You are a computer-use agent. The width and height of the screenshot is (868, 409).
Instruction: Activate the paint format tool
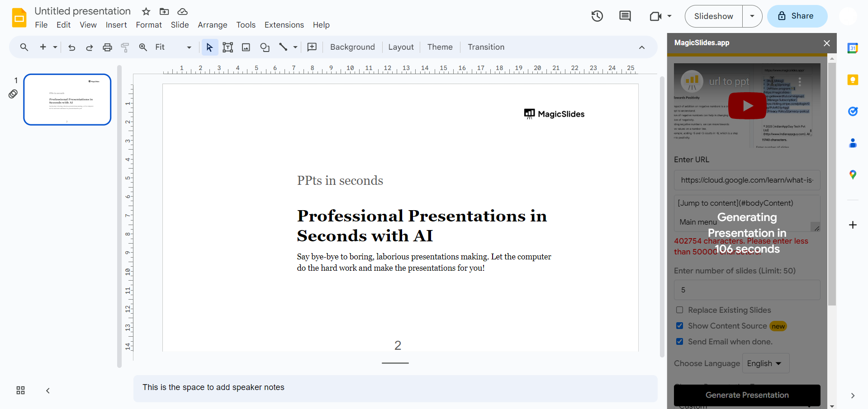click(125, 47)
